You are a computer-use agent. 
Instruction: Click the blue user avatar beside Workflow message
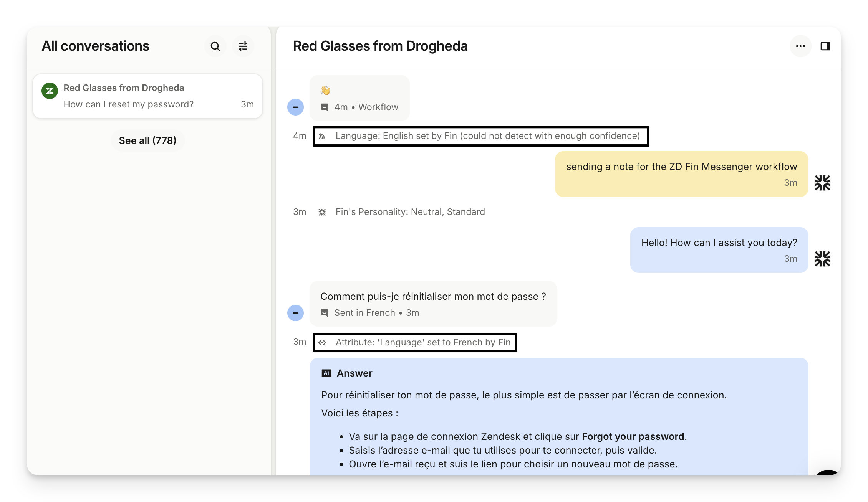pos(295,107)
